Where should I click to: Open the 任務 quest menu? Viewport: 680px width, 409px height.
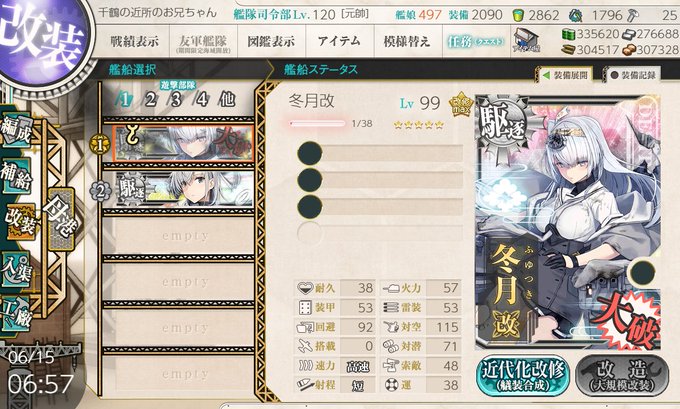point(476,42)
